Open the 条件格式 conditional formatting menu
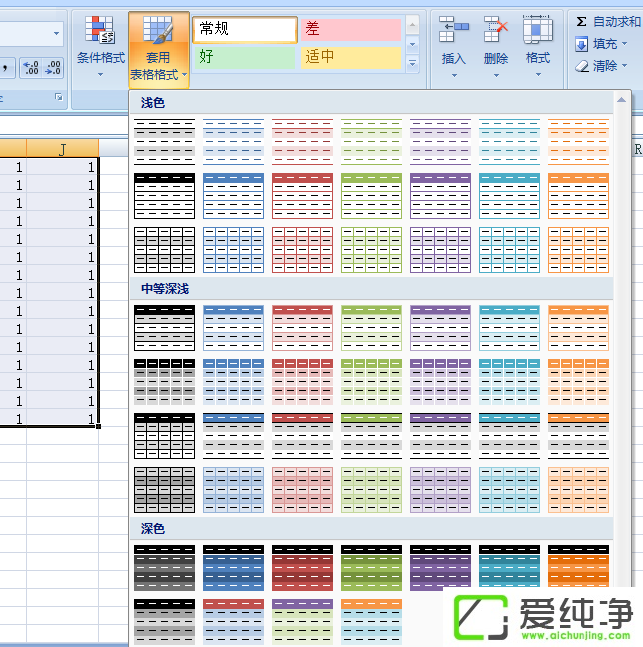Screen dimensions: 643x647 tap(101, 46)
